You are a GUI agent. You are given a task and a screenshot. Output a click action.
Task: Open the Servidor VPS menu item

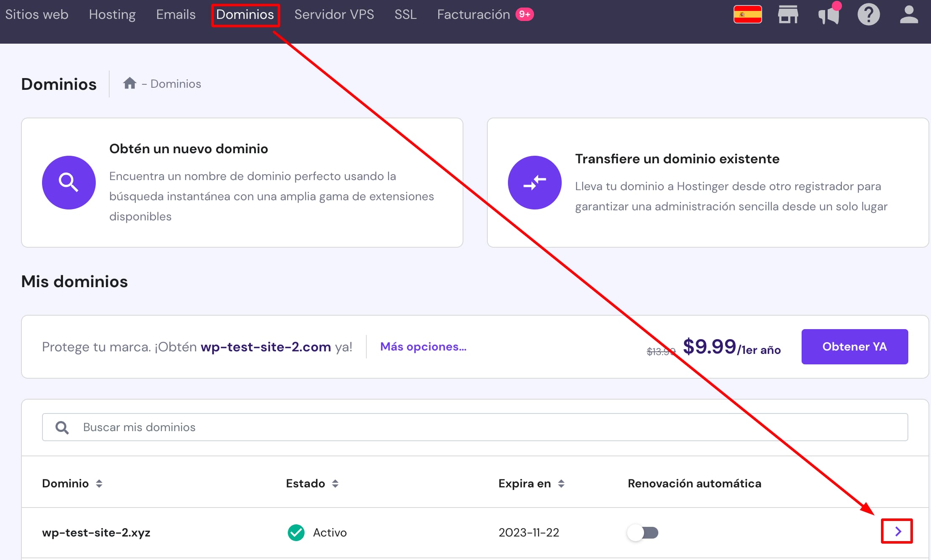tap(334, 15)
